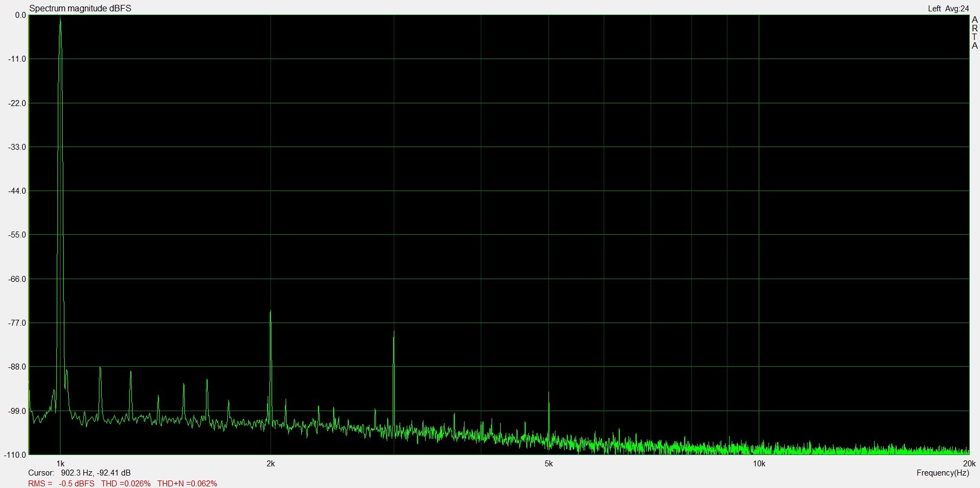This screenshot has width=980, height=488.
Task: Click the 'Spectrum magnitude dBFS' title
Action: [80, 9]
